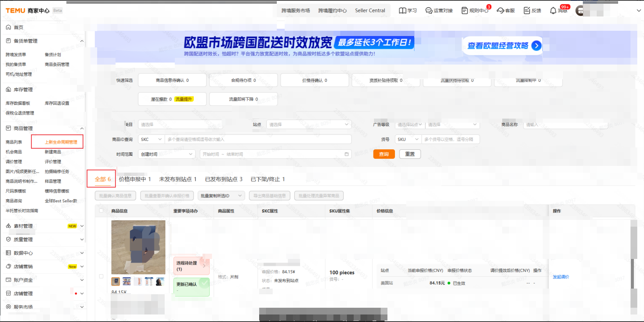Open the 反馈 feedback icon

click(527, 11)
